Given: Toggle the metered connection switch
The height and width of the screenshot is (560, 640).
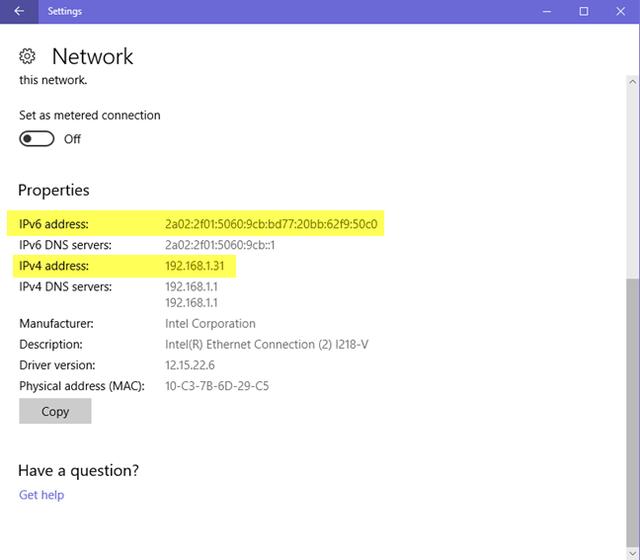Looking at the screenshot, I should click(37, 139).
